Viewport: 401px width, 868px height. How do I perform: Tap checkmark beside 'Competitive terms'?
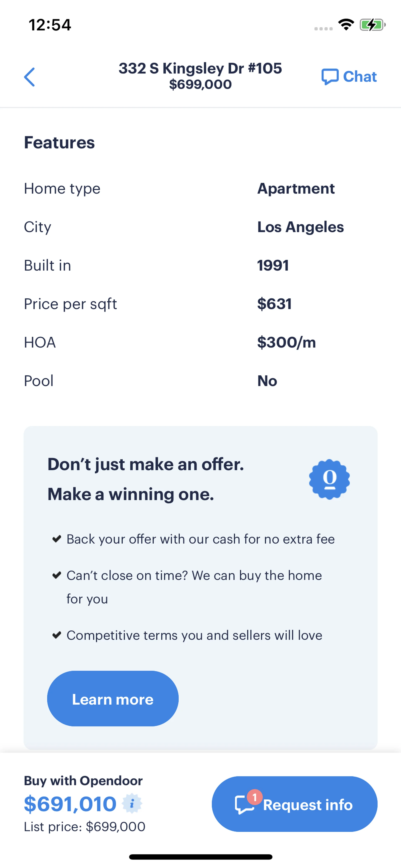click(x=57, y=635)
